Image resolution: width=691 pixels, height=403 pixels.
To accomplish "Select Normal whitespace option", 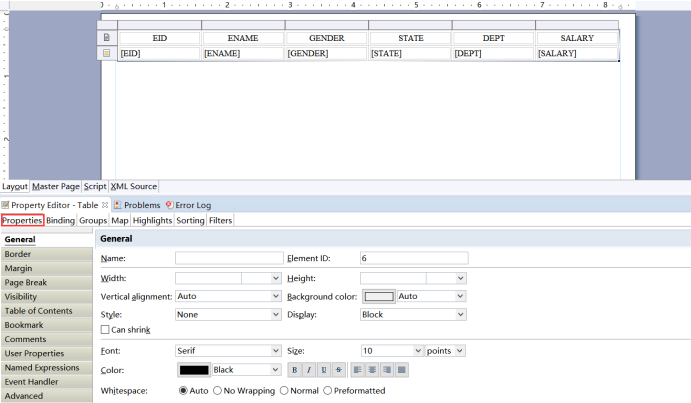I will [284, 391].
